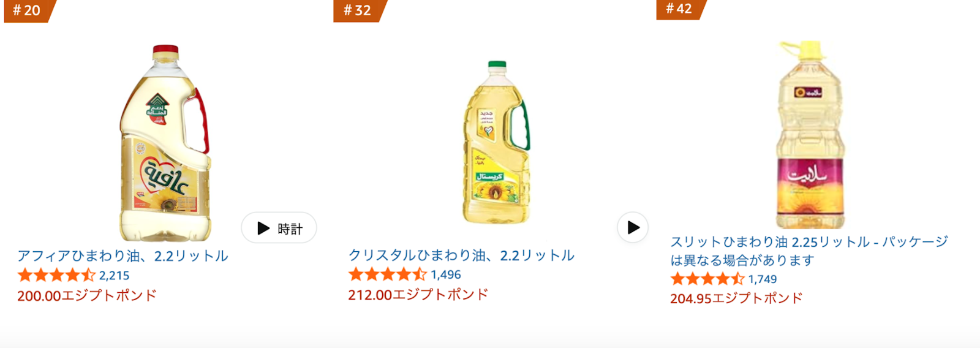Open スリットひまわり油 2.25リットル product link

pyautogui.click(x=809, y=251)
